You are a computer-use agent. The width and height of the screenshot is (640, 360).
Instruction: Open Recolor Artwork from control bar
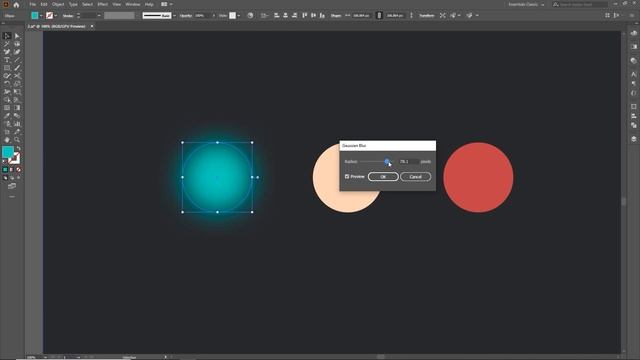250,16
